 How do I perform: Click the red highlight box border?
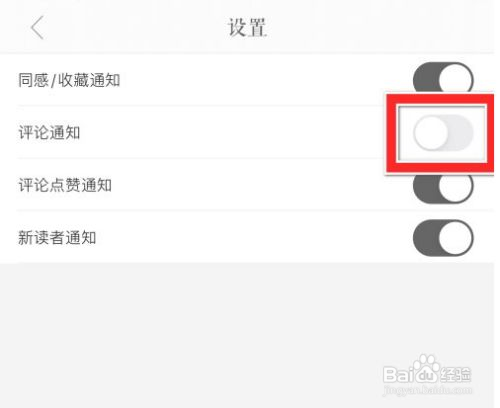click(440, 99)
